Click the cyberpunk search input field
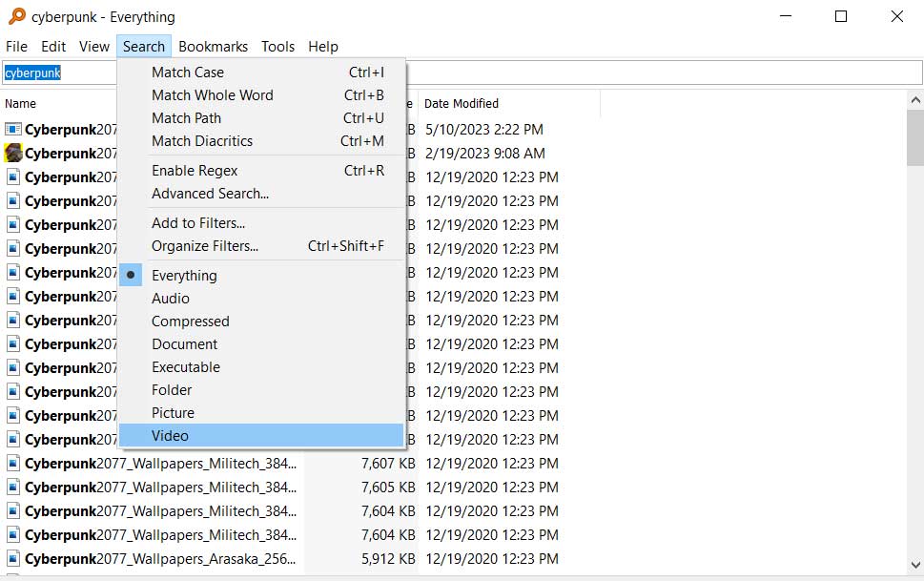 click(x=462, y=73)
